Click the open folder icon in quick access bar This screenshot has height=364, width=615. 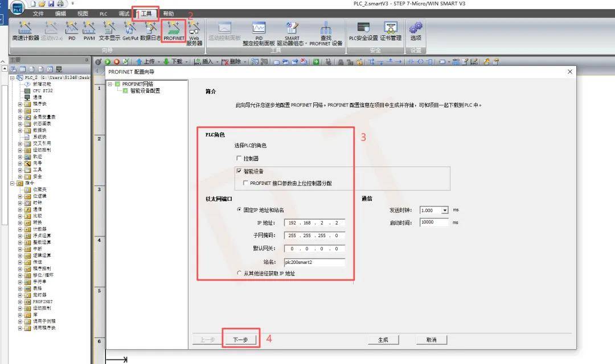pyautogui.click(x=42, y=4)
